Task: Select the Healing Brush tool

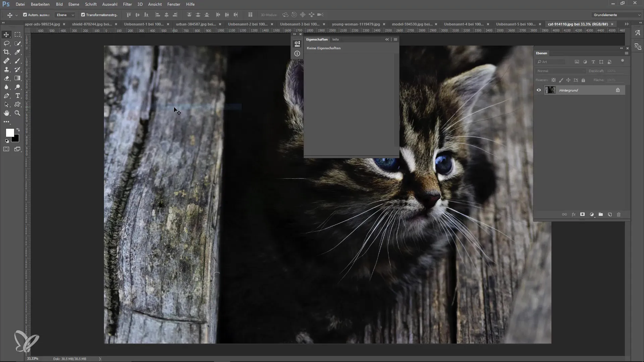Action: pyautogui.click(x=6, y=61)
